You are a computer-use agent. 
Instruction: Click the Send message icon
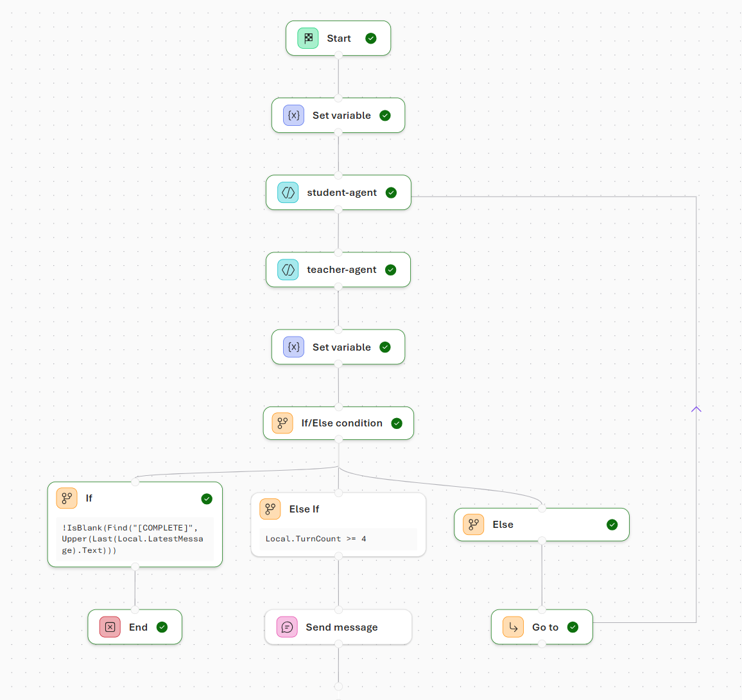point(288,627)
